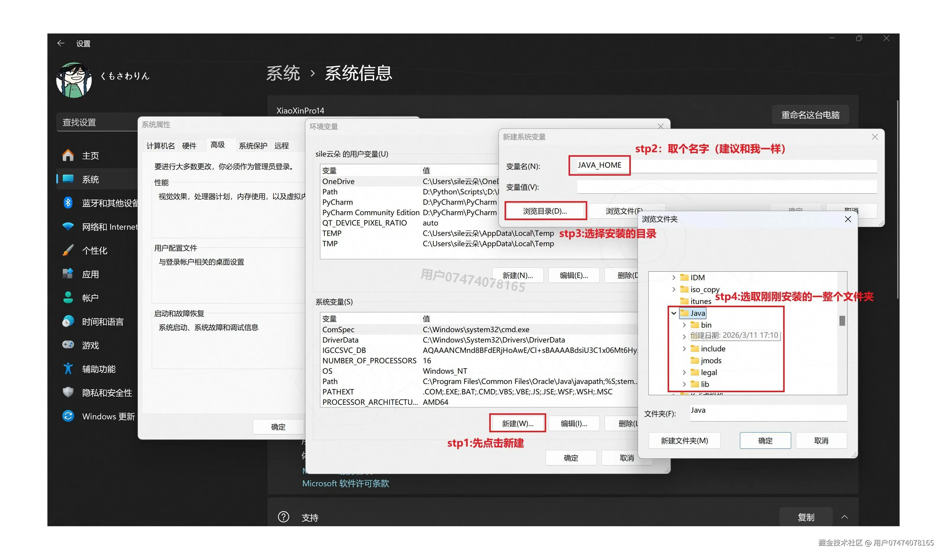Select the lib subfolder
The height and width of the screenshot is (560, 947).
[700, 384]
